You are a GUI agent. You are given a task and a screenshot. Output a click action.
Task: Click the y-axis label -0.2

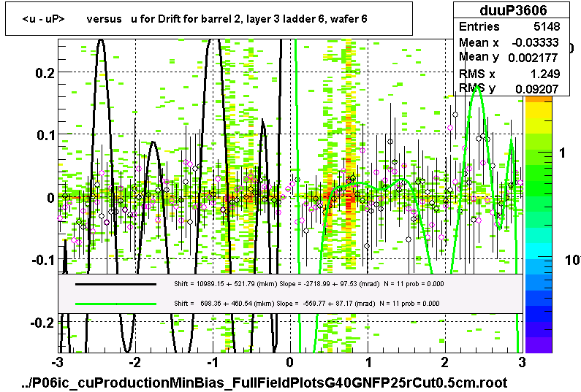point(42,323)
